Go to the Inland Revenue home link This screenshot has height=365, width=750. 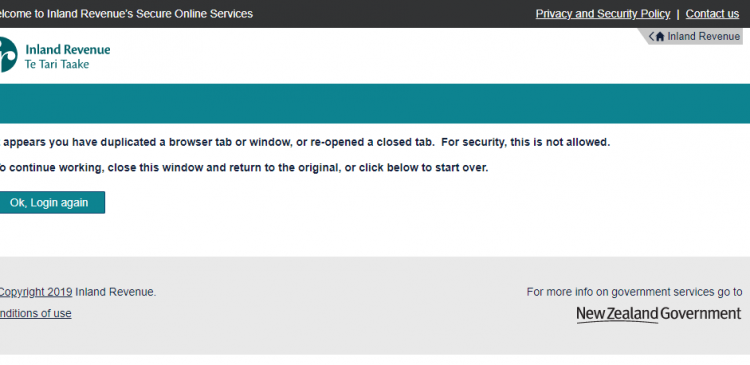(x=695, y=36)
